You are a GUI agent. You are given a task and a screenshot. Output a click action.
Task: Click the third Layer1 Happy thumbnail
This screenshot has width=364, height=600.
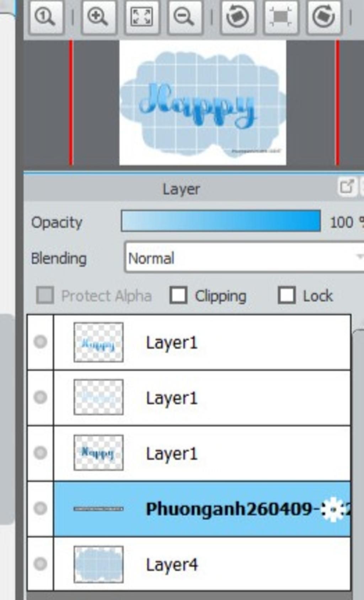tap(98, 452)
